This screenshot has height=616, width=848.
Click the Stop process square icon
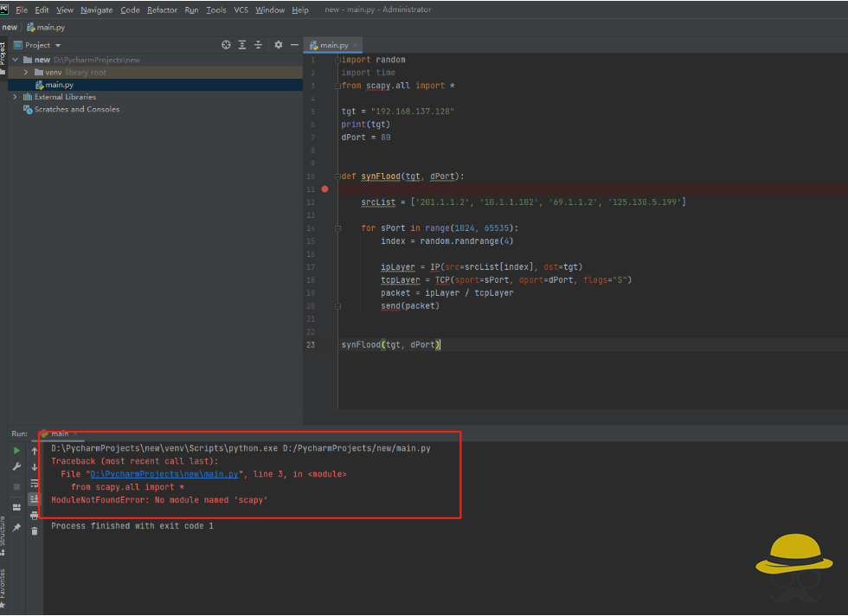pos(16,487)
